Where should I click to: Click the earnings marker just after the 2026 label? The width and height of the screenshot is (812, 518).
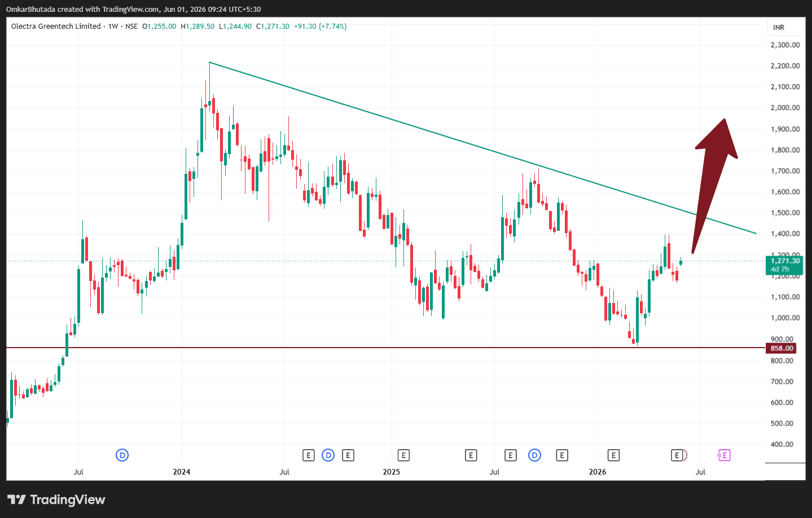(613, 455)
